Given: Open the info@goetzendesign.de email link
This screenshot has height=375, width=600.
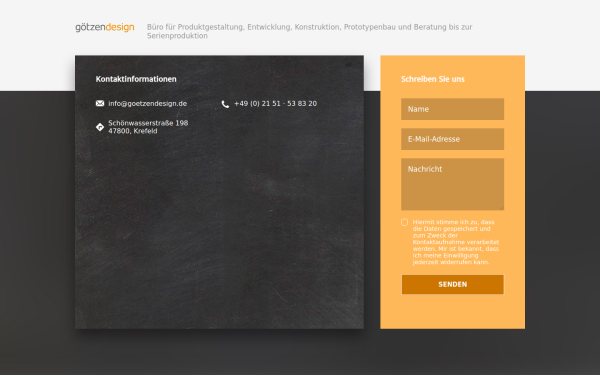Looking at the screenshot, I should pyautogui.click(x=147, y=104).
